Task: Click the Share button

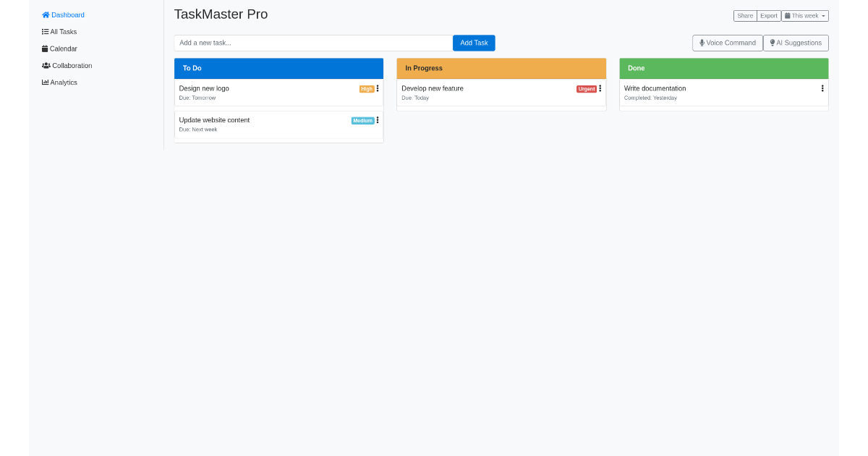Action: [x=746, y=15]
